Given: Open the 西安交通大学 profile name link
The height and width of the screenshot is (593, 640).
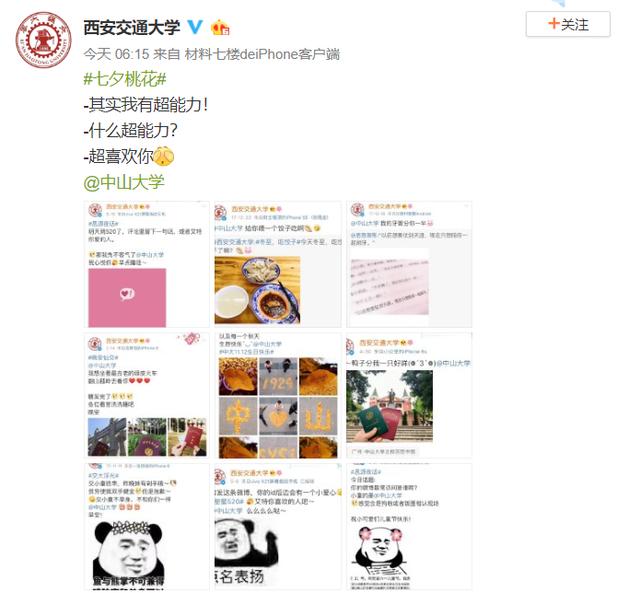Looking at the screenshot, I should [131, 27].
